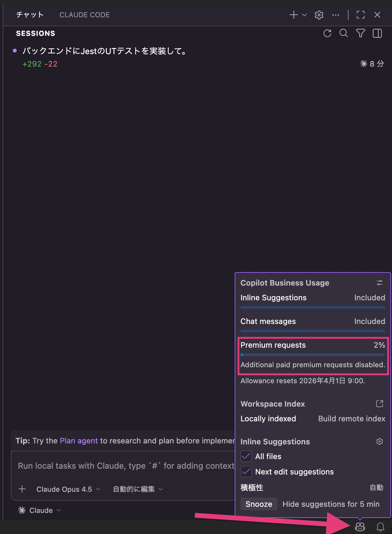392x534 pixels.
Task: Open chat settings gear icon
Action: 319,15
